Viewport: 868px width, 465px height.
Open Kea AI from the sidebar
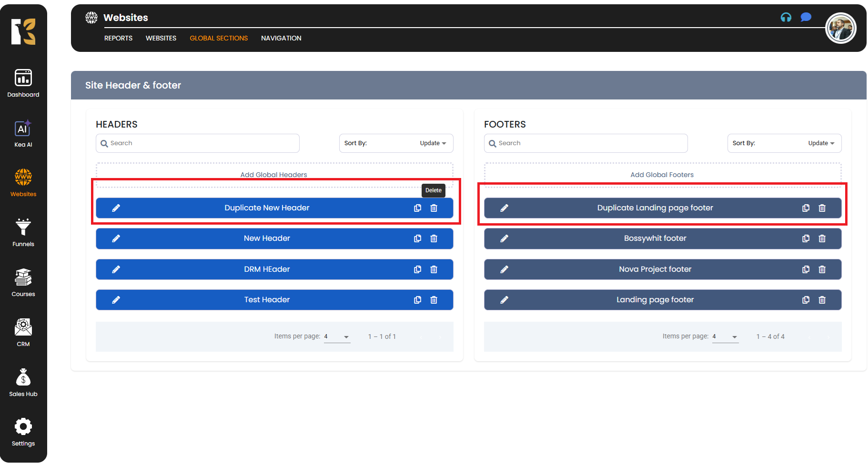click(23, 134)
